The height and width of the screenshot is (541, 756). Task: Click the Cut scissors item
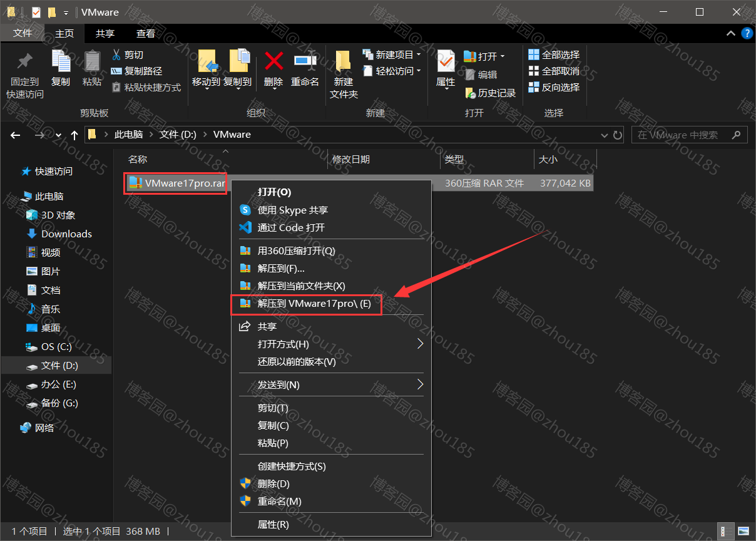128,55
